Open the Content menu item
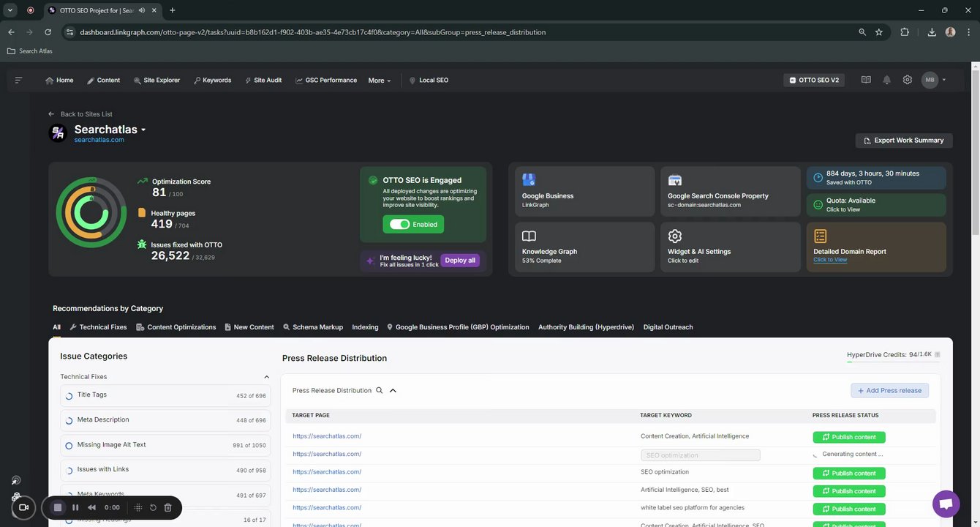Viewport: 980px width, 527px height. click(103, 81)
